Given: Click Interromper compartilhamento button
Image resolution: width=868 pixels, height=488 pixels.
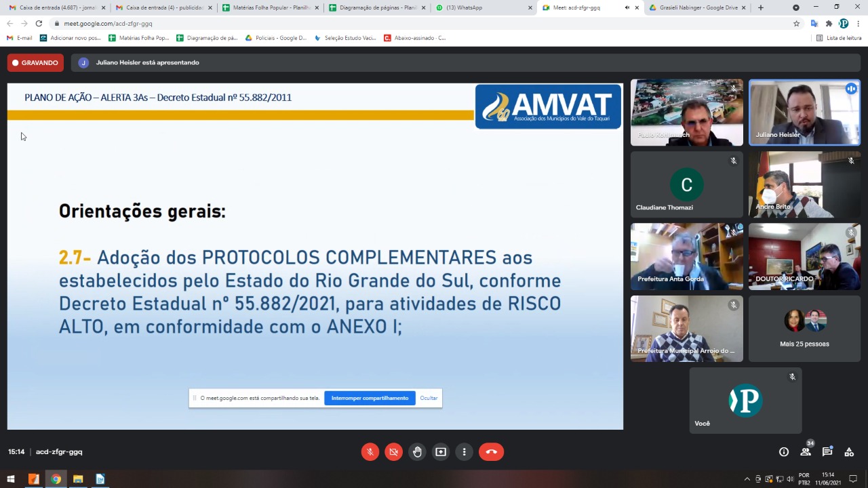Looking at the screenshot, I should point(370,399).
